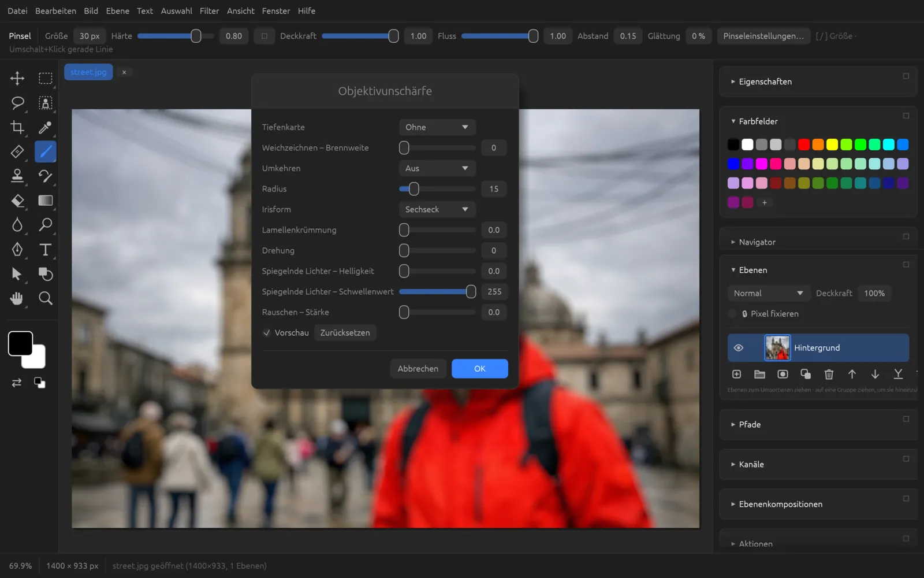
Task: Open the Ebene menu
Action: [x=117, y=11]
